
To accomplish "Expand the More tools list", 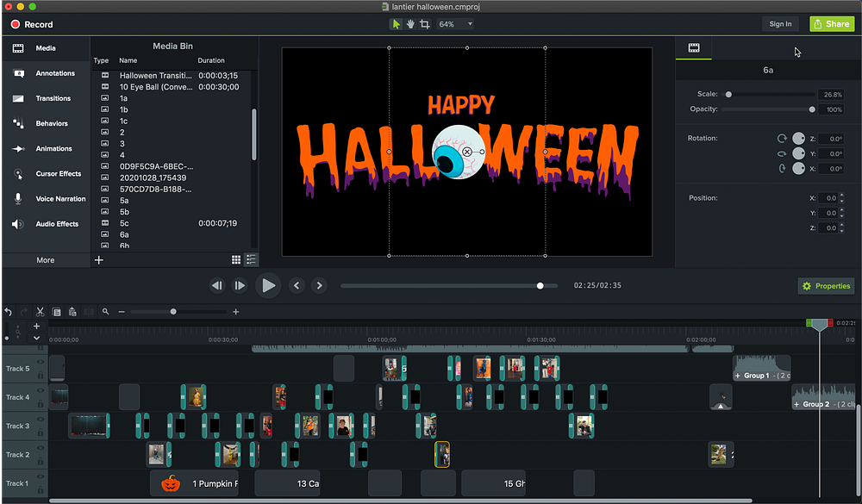I will click(45, 259).
